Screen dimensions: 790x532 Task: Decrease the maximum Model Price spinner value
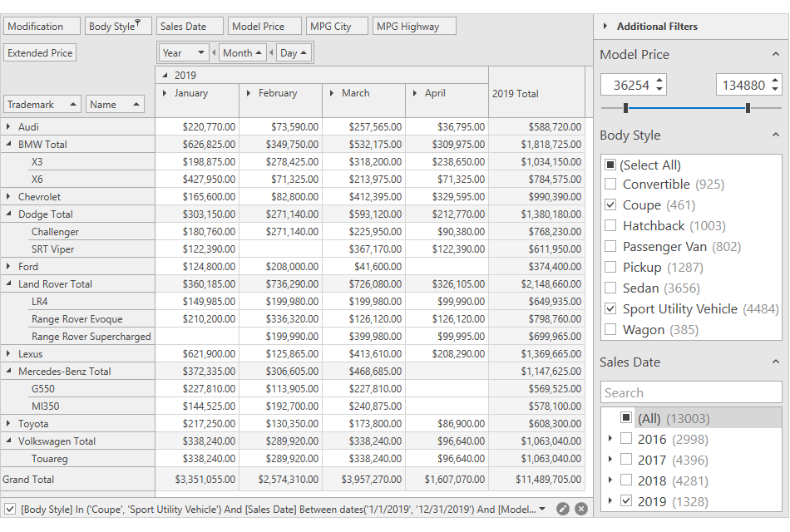pos(775,89)
